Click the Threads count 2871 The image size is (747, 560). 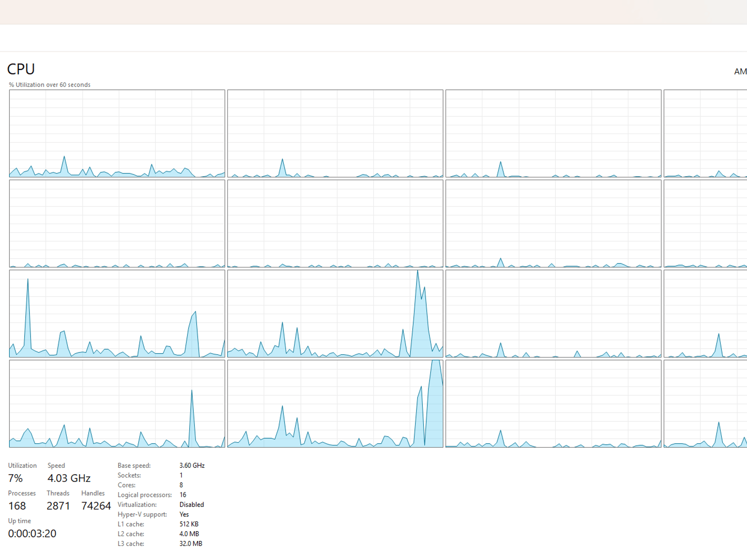(58, 506)
